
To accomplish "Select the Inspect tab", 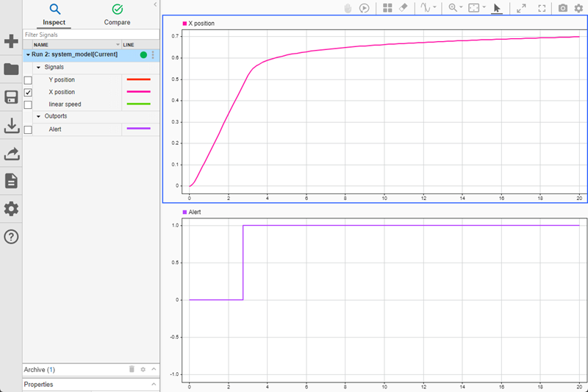I will pyautogui.click(x=54, y=15).
